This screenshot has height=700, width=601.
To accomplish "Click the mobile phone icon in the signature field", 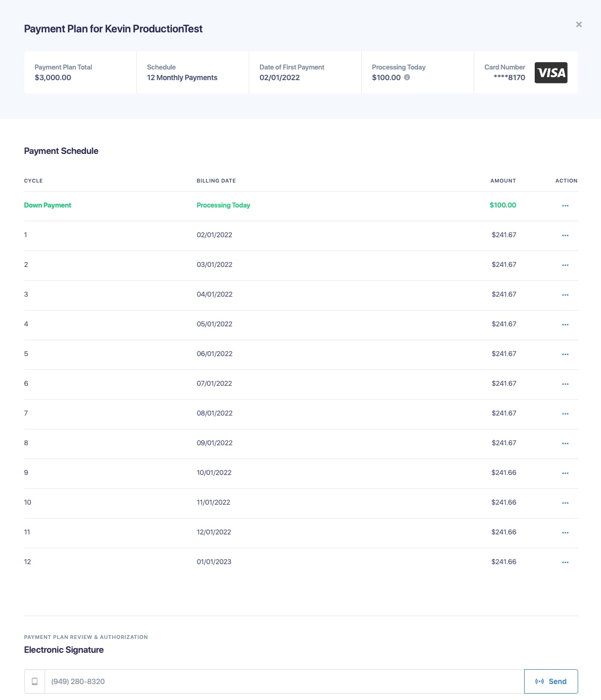I will pyautogui.click(x=34, y=681).
